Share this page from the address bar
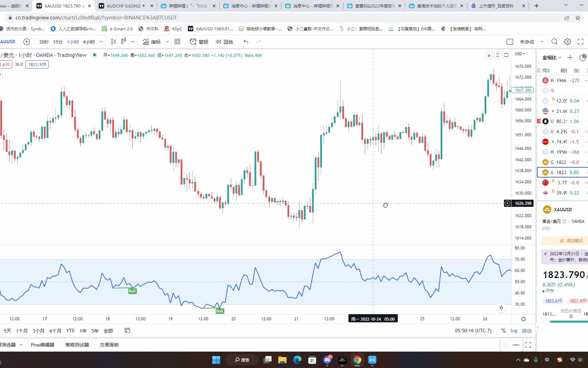 tap(567, 18)
